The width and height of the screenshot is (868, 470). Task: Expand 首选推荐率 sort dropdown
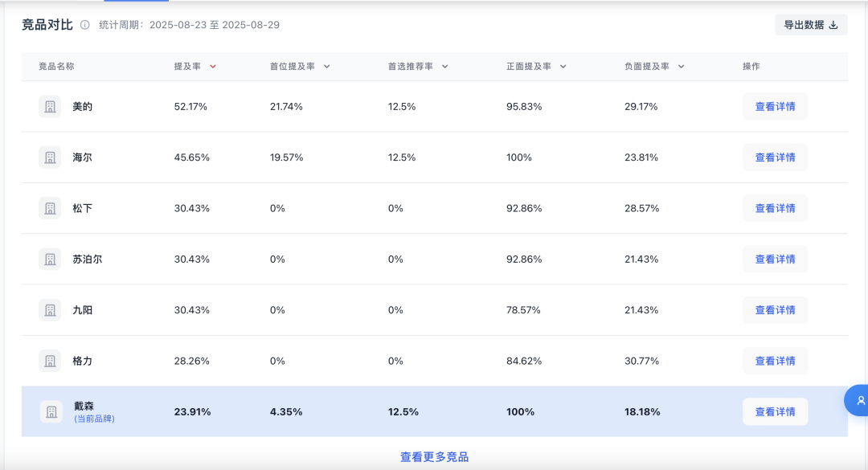point(444,67)
